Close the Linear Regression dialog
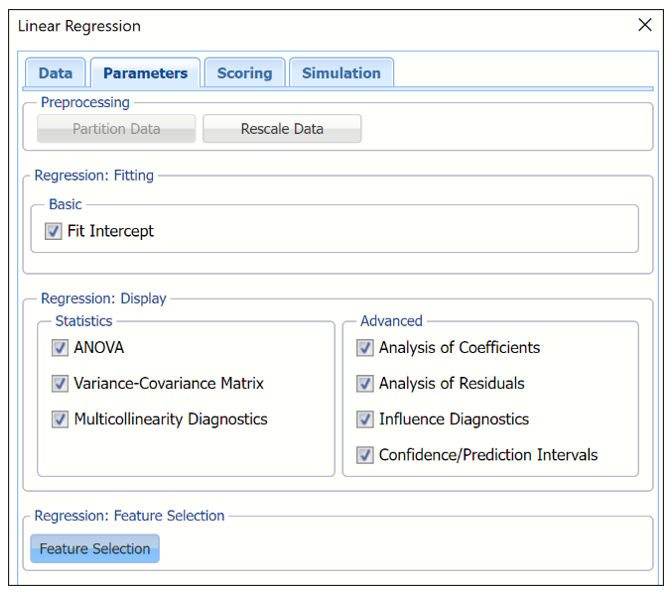The height and width of the screenshot is (592, 672). coord(645,25)
